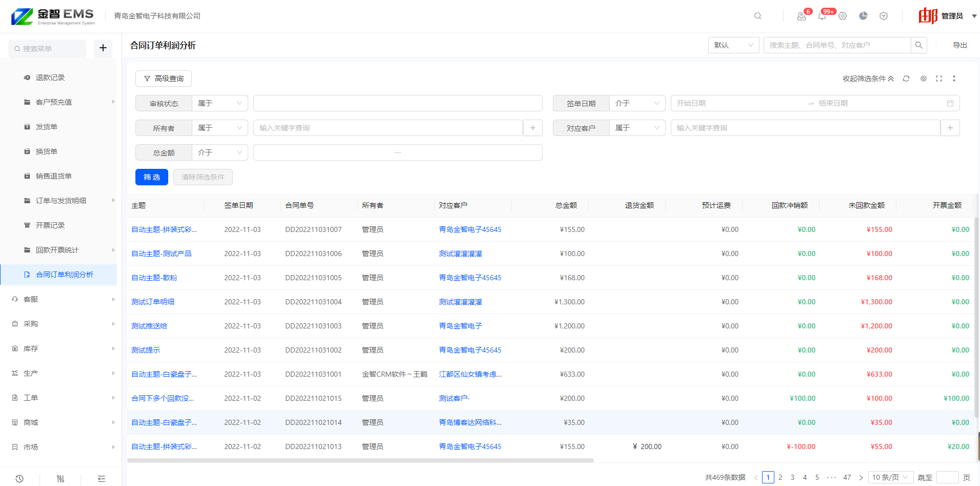Viewport: 980px width, 486px height.
Task: Click the 金智 EMS logo
Action: click(53, 16)
